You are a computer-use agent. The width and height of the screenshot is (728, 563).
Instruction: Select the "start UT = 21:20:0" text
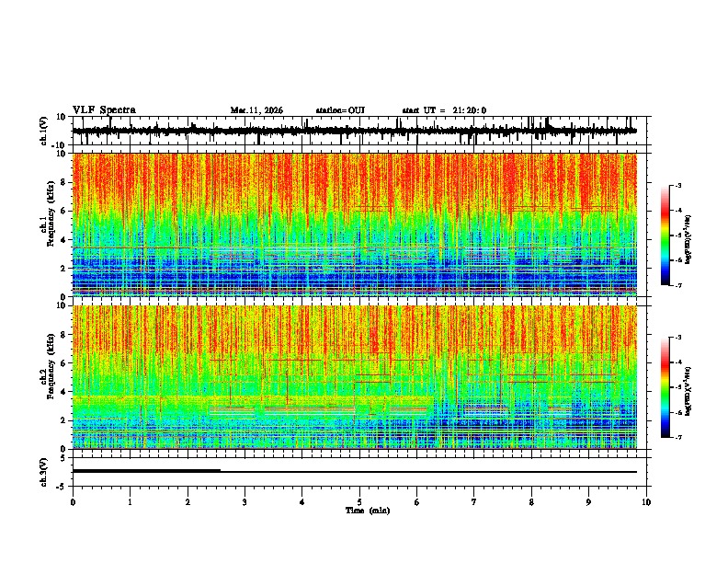(444, 110)
